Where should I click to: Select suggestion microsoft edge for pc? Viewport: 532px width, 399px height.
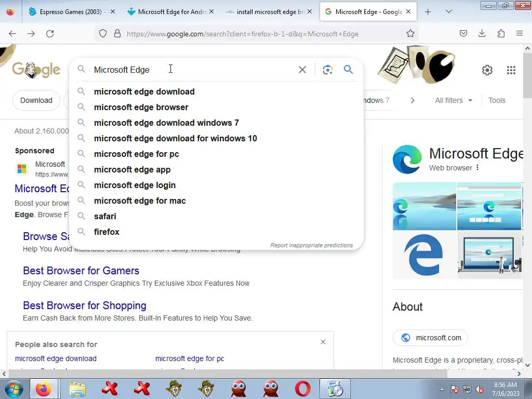point(216,154)
